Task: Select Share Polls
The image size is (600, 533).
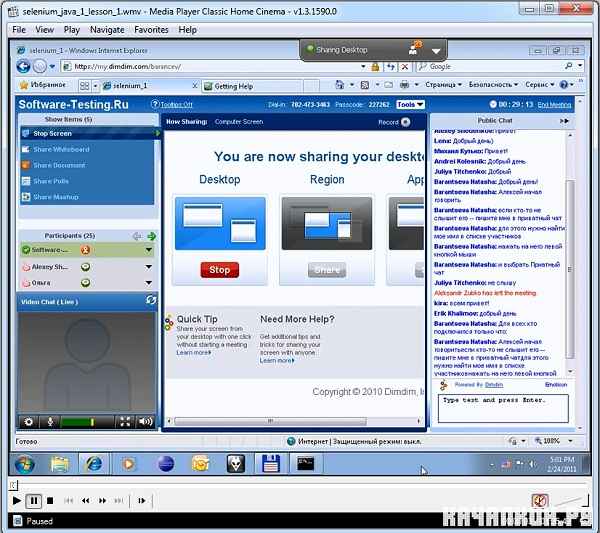Action: tap(87, 181)
